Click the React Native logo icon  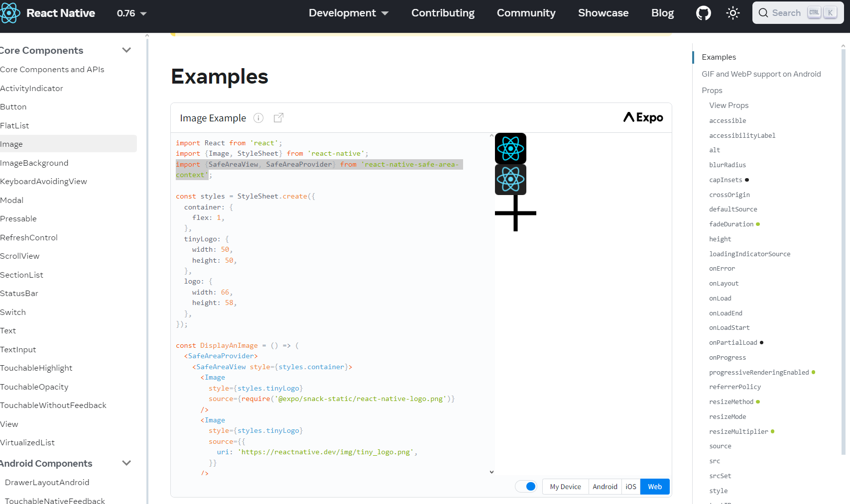pos(10,13)
